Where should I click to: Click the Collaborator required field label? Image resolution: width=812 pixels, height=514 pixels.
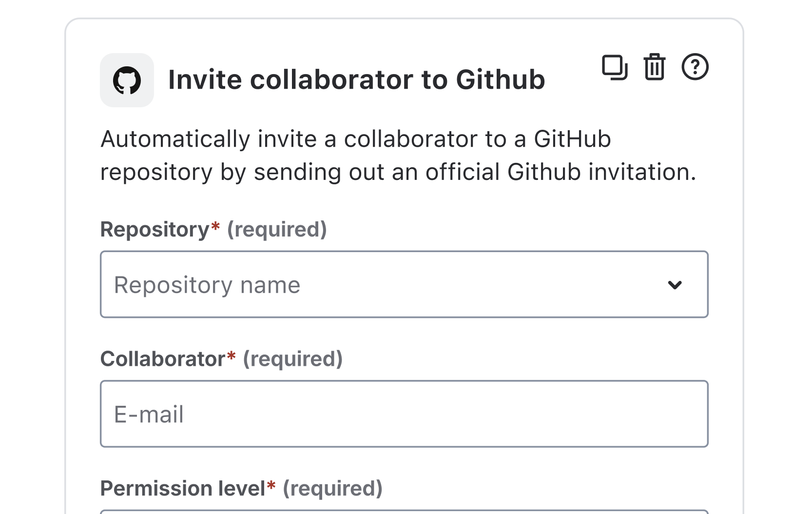point(222,358)
